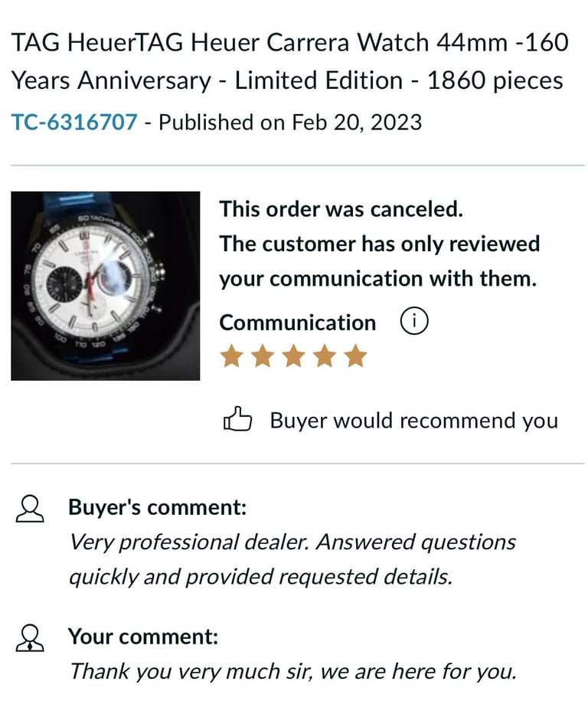Click the "Thank you very much sir" reply text
Viewport: 588px width, 724px height.
[292, 672]
